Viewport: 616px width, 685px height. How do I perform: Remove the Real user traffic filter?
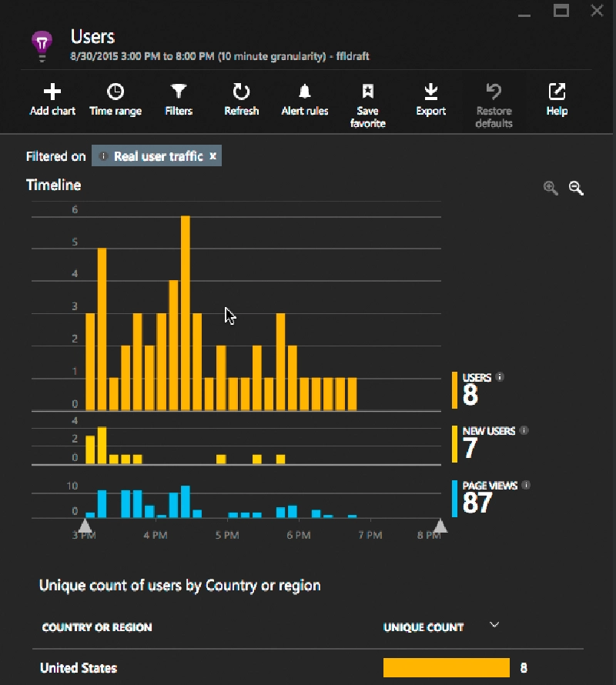[x=213, y=156]
